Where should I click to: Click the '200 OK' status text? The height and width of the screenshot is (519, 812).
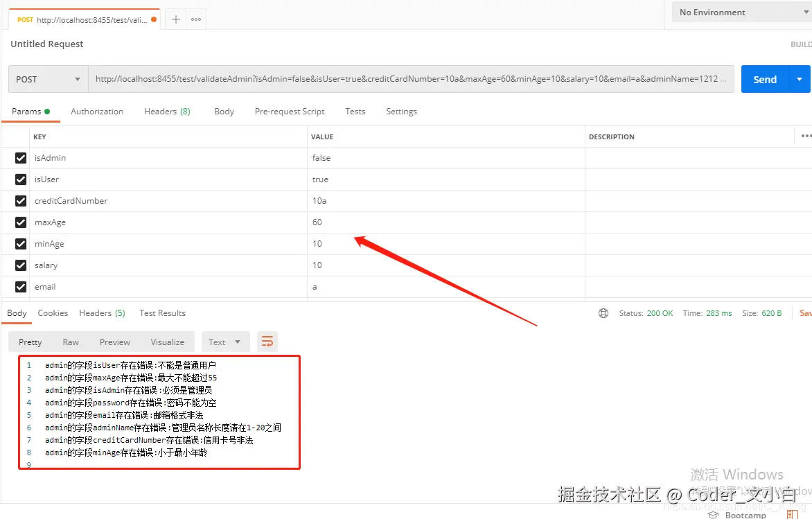(x=660, y=313)
